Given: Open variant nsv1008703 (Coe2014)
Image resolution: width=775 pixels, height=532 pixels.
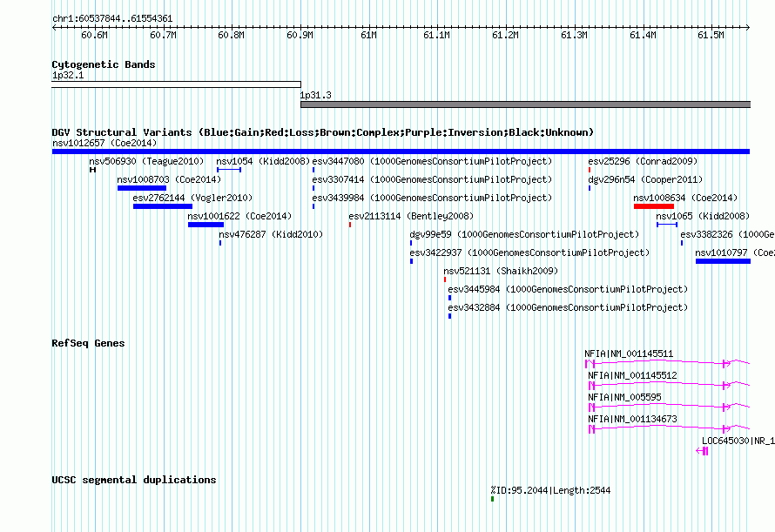Looking at the screenshot, I should pos(169,179).
